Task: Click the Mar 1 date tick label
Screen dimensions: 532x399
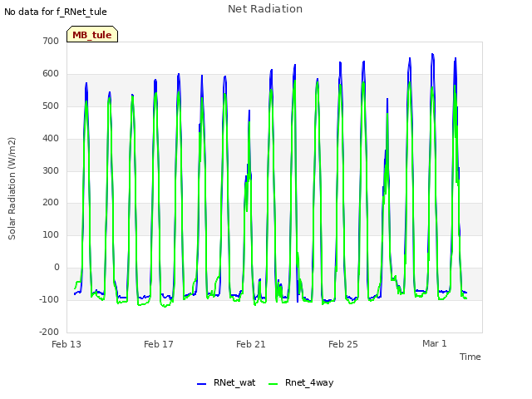Action: pyautogui.click(x=434, y=343)
